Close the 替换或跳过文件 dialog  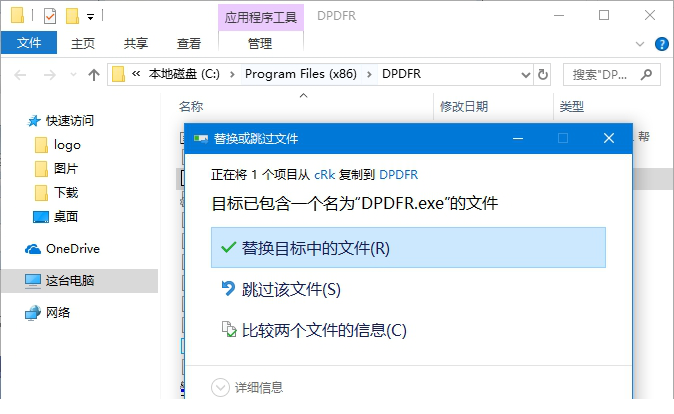[x=609, y=138]
